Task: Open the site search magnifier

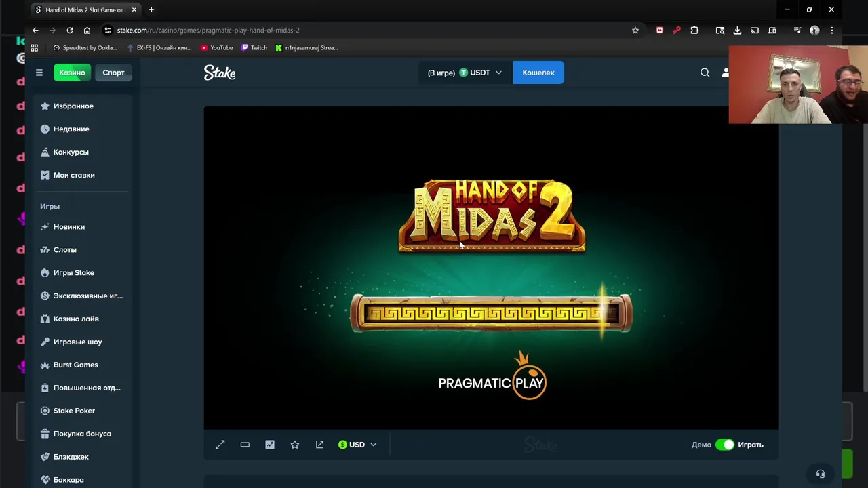Action: (x=705, y=73)
